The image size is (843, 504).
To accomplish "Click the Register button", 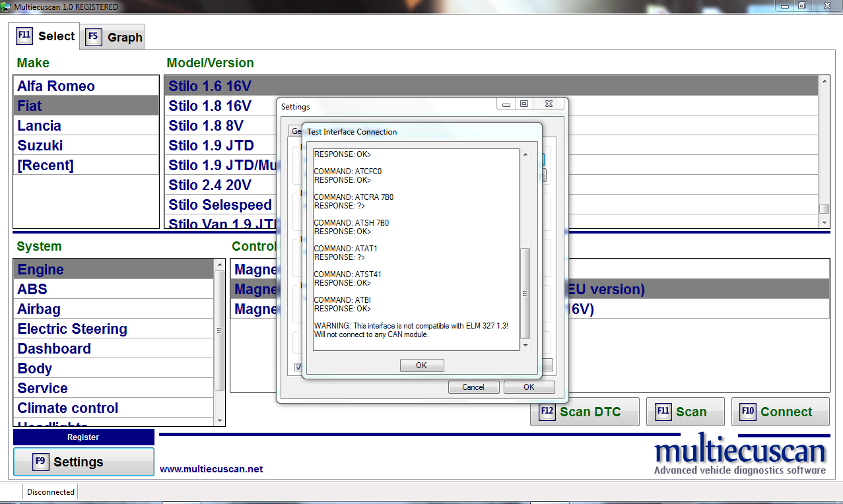I will 83,437.
